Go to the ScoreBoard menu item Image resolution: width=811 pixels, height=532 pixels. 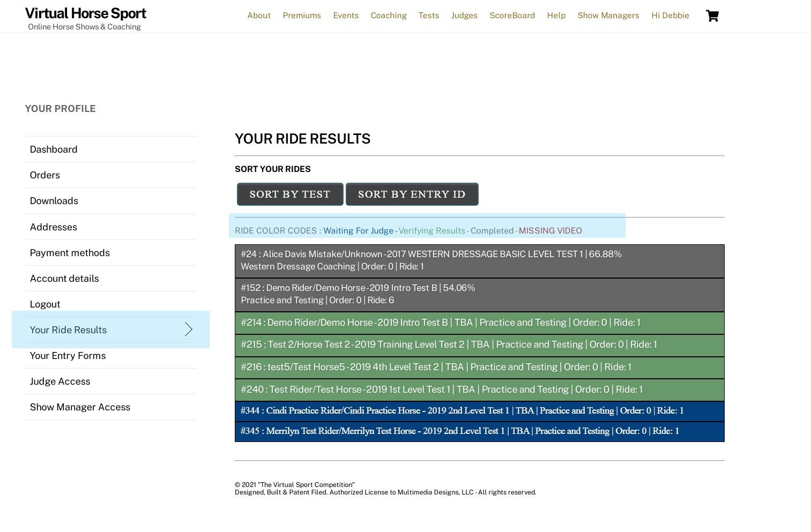pos(512,16)
